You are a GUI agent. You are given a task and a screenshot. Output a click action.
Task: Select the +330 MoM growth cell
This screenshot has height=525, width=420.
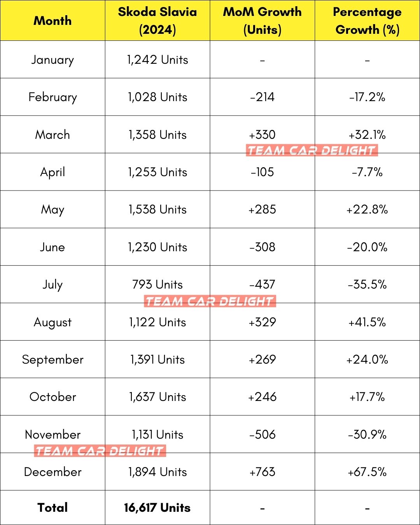click(x=262, y=135)
